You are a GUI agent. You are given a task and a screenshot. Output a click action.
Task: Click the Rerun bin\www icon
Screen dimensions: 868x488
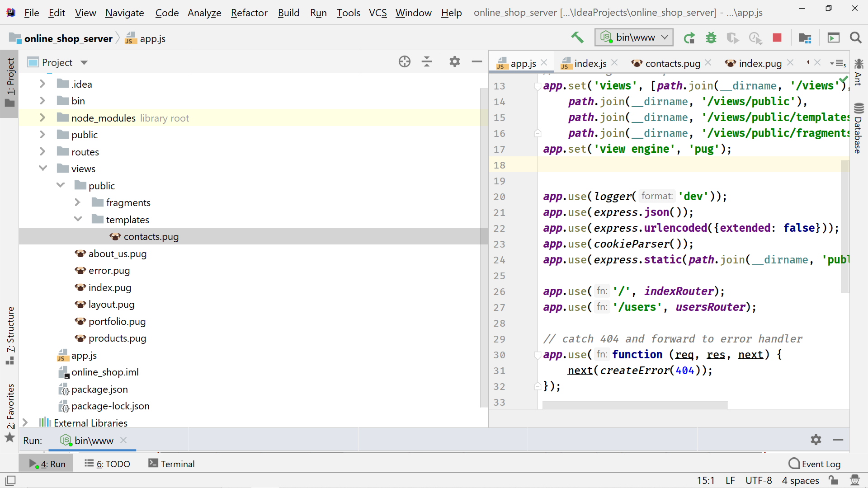689,38
